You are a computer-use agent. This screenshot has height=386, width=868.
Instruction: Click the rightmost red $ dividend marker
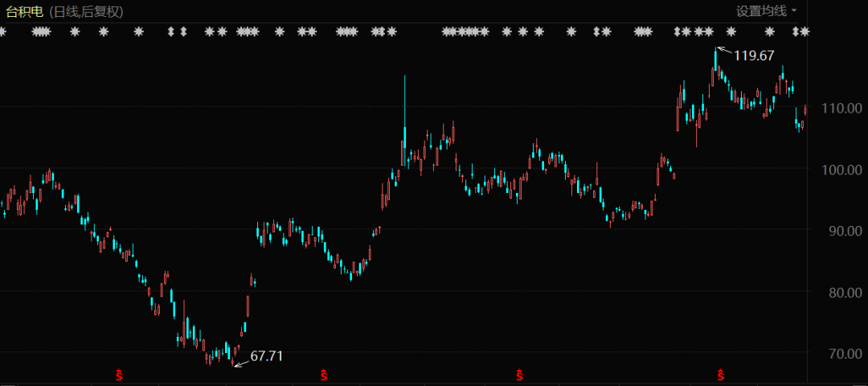pyautogui.click(x=721, y=375)
